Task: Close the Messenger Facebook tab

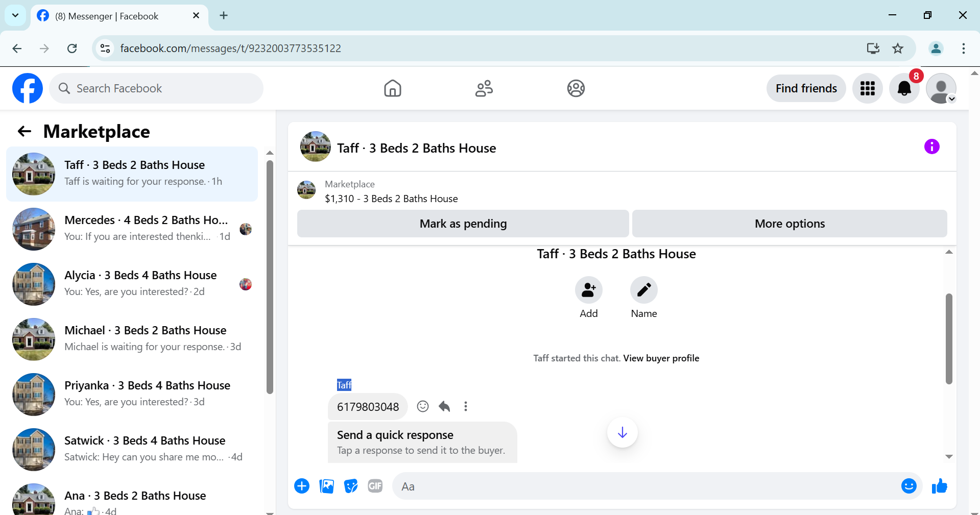Action: pyautogui.click(x=196, y=16)
